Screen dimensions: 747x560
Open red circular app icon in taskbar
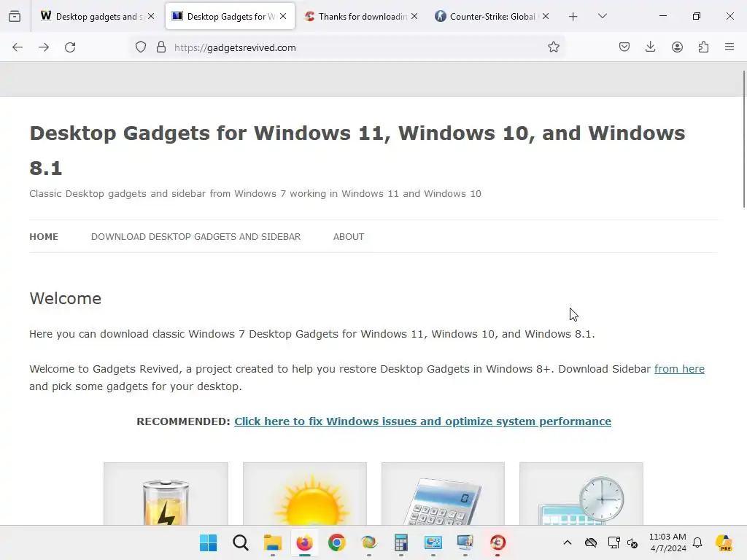498,542
